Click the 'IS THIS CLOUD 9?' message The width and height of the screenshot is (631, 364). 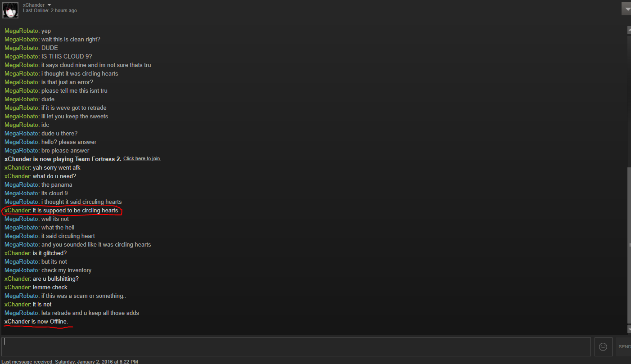(x=48, y=57)
